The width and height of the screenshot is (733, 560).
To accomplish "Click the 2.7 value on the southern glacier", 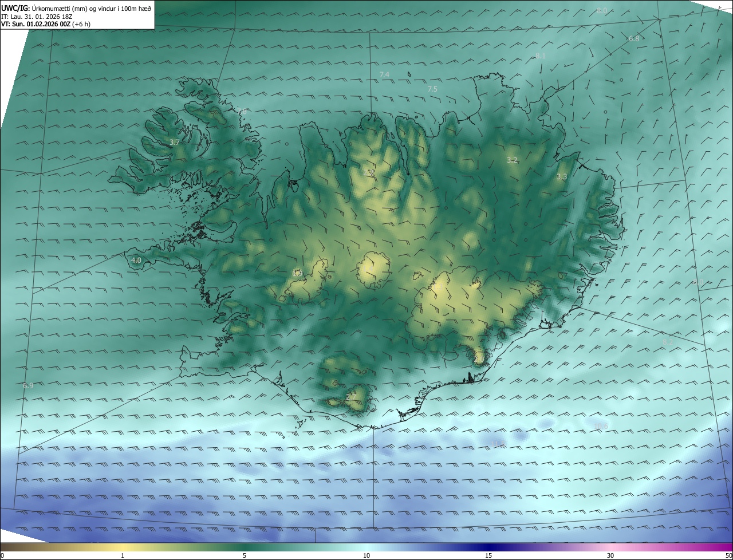I will click(x=351, y=396).
